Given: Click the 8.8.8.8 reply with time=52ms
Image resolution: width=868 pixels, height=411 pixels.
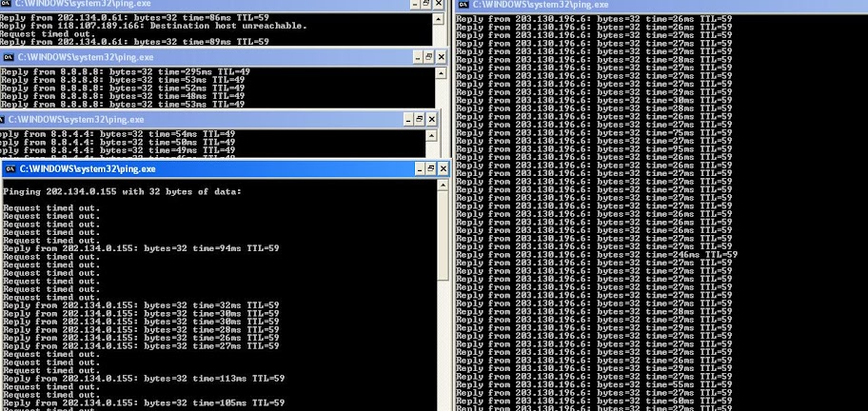Looking at the screenshot, I should coord(123,88).
